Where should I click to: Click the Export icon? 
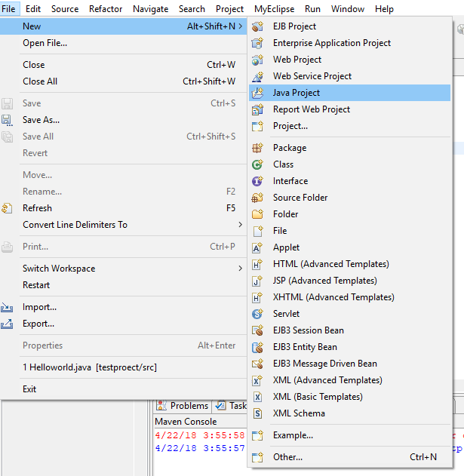[7, 324]
